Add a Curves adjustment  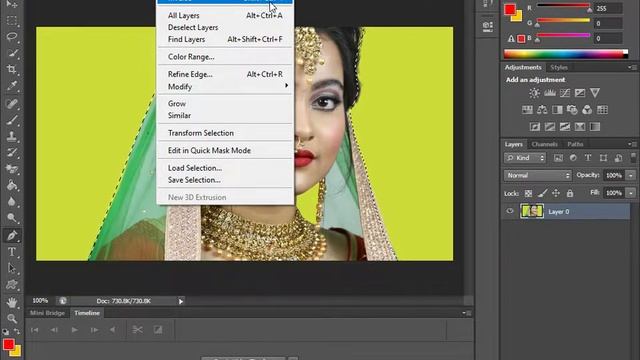565,93
